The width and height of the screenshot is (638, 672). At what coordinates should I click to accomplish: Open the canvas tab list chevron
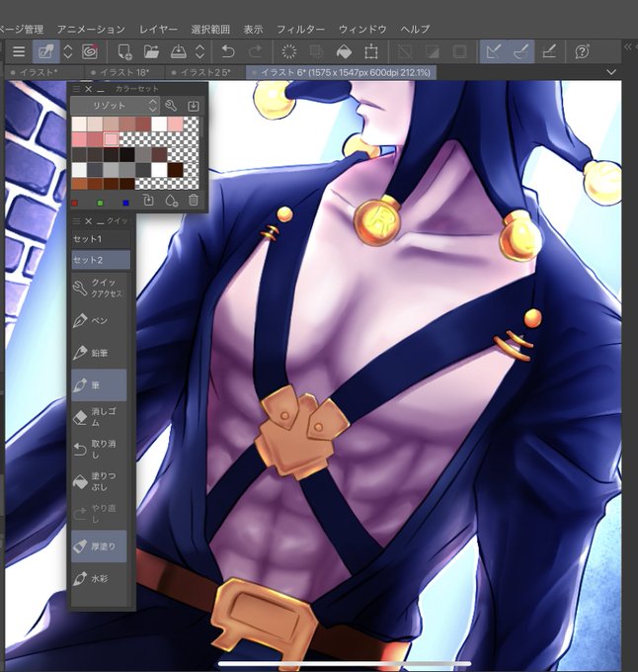coord(611,72)
